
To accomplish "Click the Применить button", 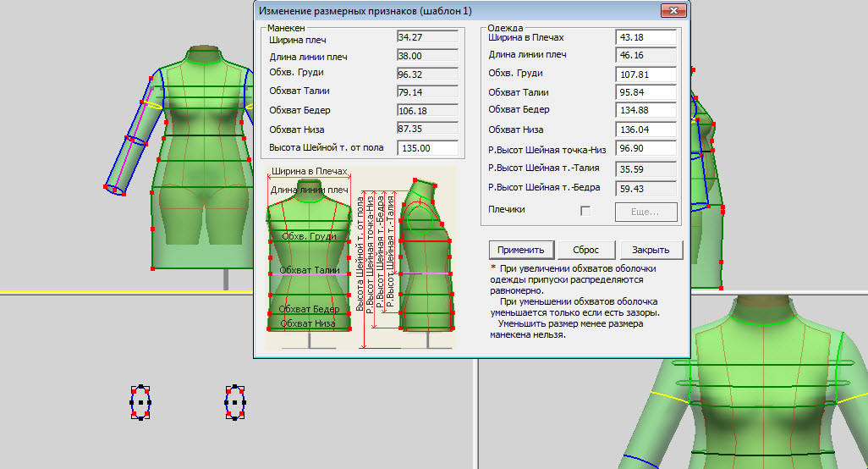I will tap(522, 250).
